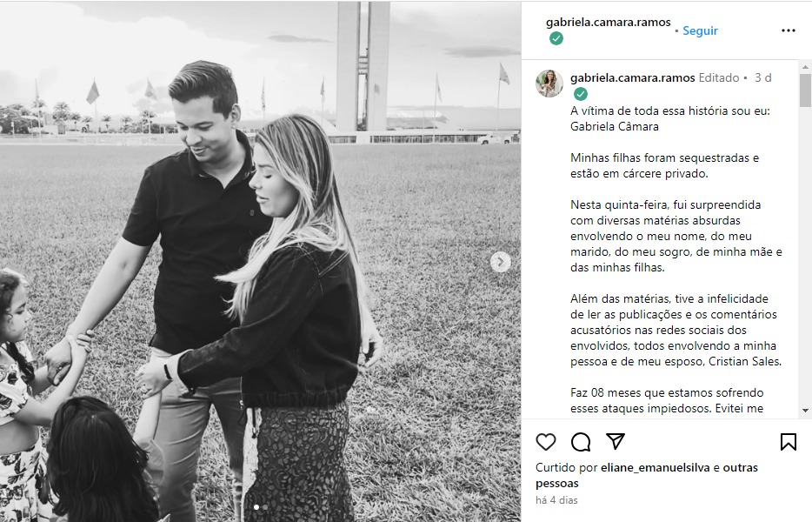Click the Seguir follow button

click(700, 30)
